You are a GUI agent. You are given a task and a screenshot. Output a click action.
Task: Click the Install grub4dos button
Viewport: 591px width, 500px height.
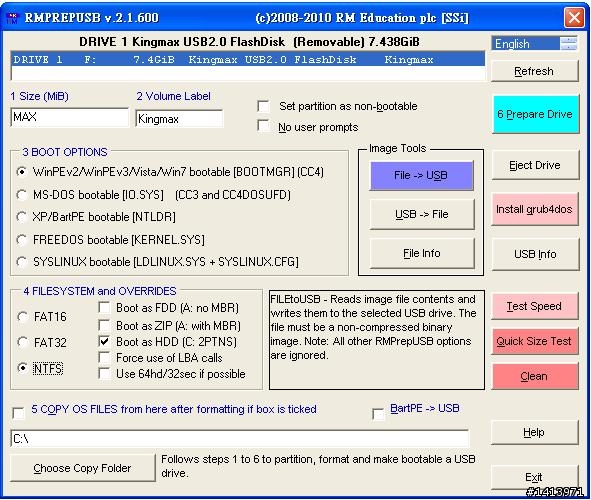534,209
